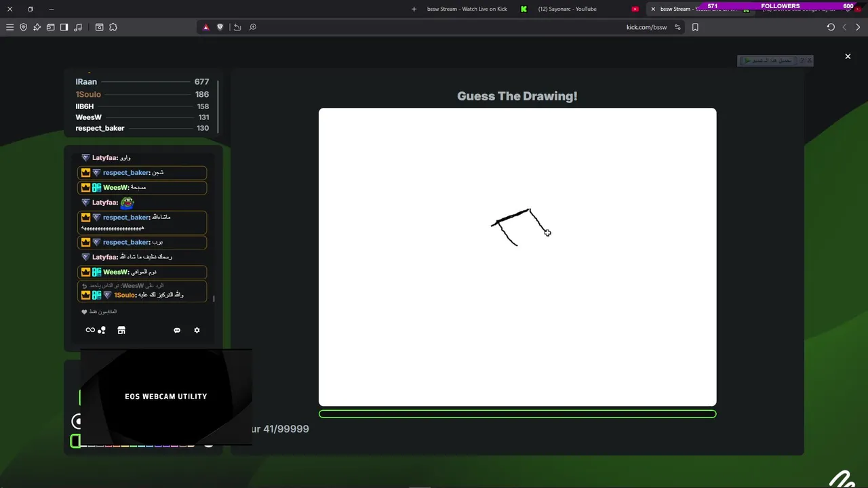Click the chat bubble icon below chat
This screenshot has width=868, height=488.
177,330
